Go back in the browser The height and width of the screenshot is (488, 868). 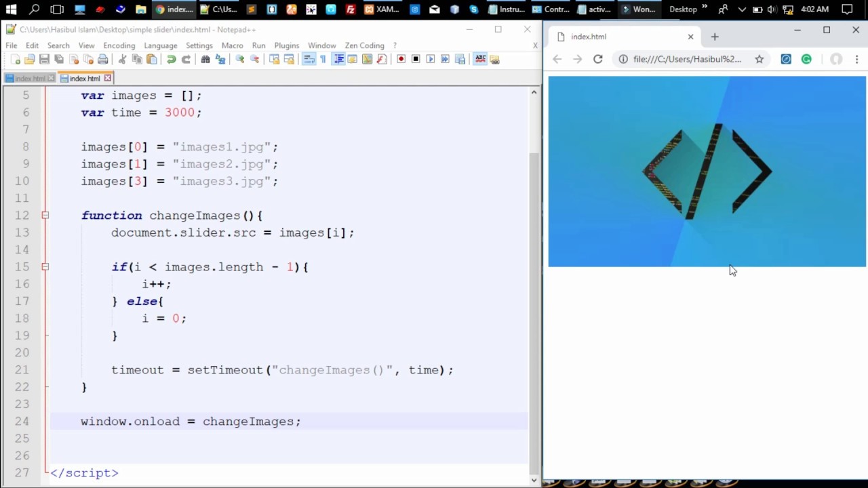(557, 59)
